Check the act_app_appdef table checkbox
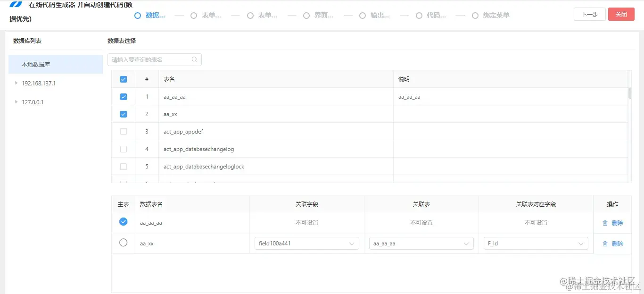The height and width of the screenshot is (294, 644). click(123, 131)
